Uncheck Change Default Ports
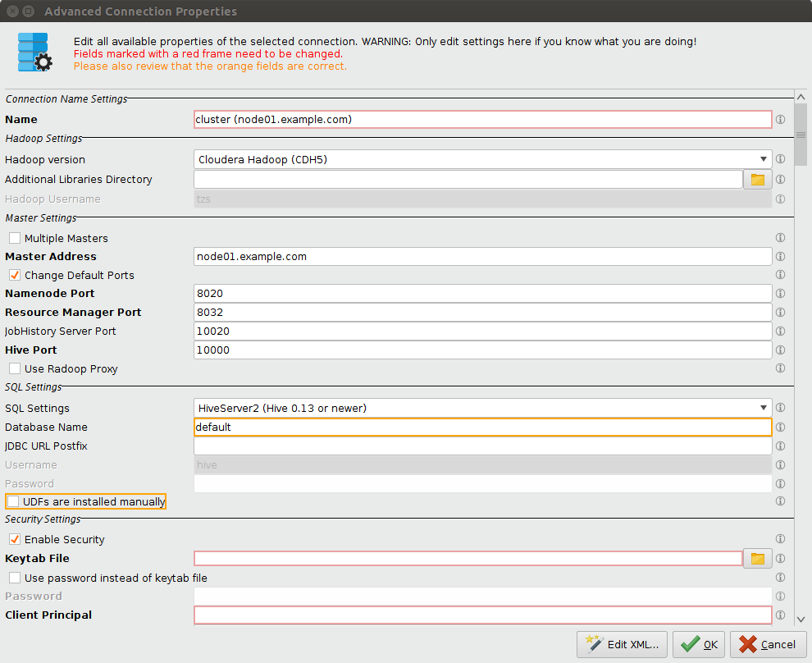812x663 pixels. (x=15, y=276)
